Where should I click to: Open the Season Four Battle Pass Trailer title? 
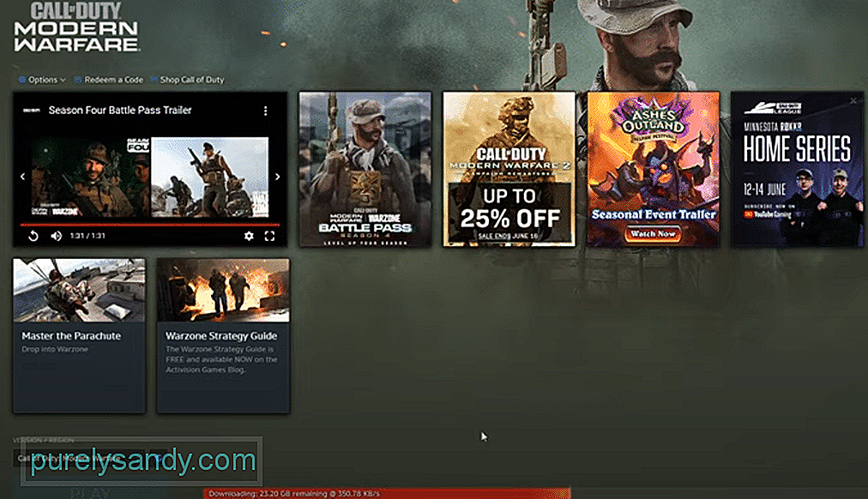(120, 110)
